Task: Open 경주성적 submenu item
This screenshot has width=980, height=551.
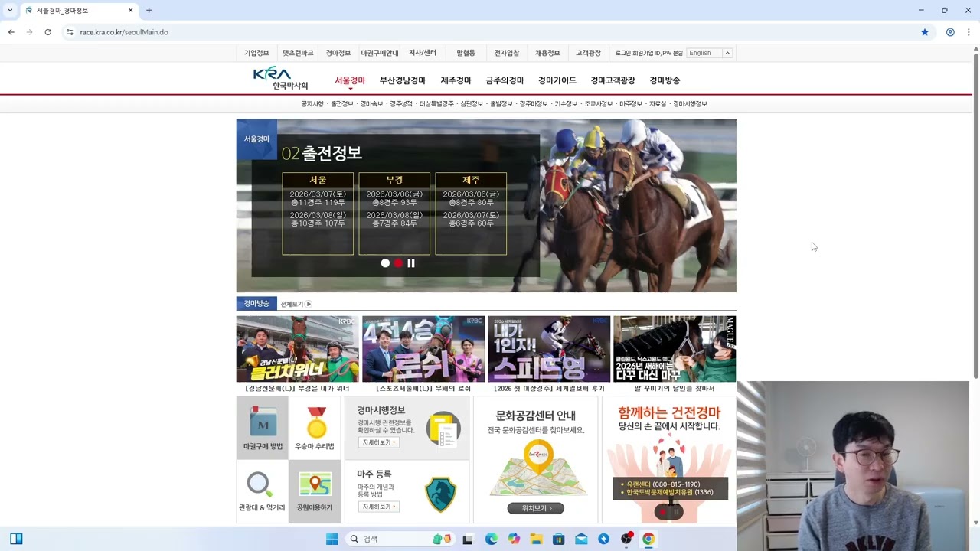Action: (x=401, y=103)
